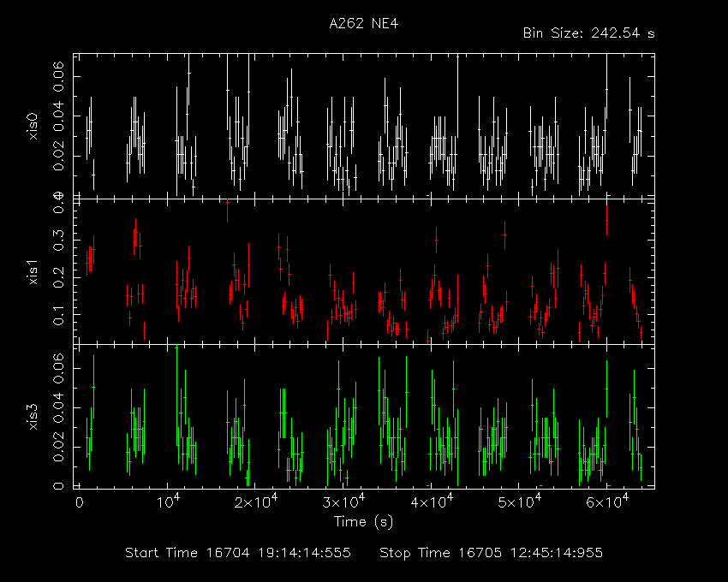The image size is (728, 582).
Task: Click the plot title "A262 NE4"
Action: pyautogui.click(x=363, y=24)
